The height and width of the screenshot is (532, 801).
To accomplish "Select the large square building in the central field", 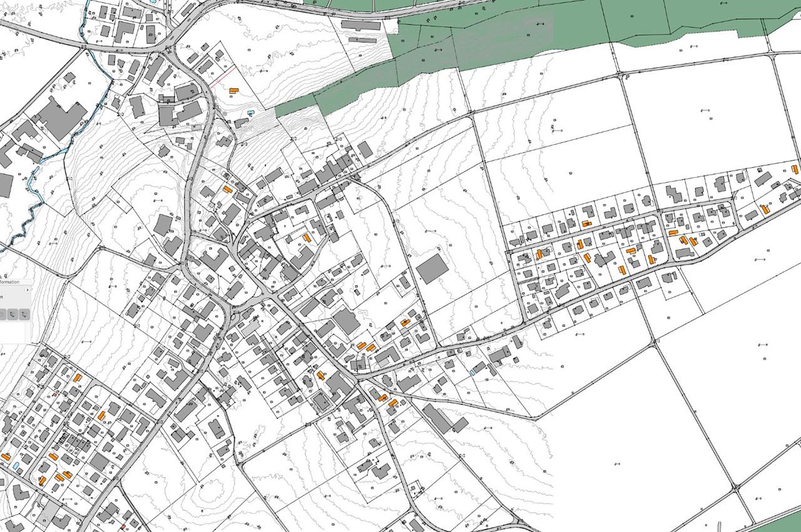I will (432, 269).
